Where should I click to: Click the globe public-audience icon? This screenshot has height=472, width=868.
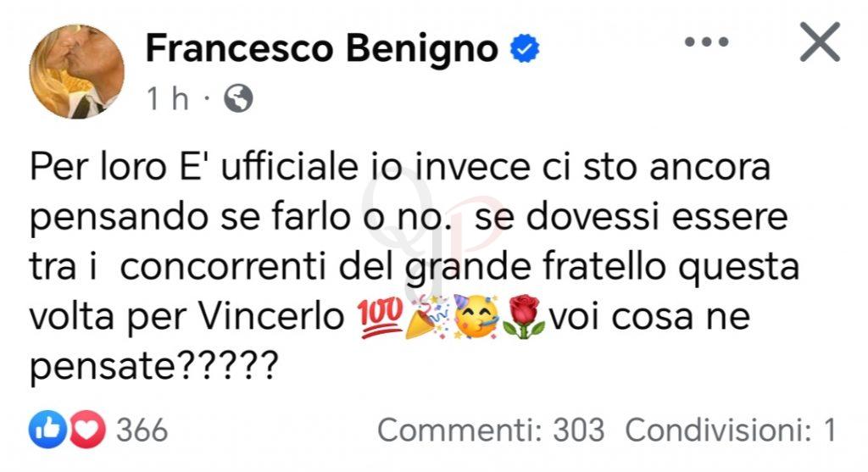pyautogui.click(x=238, y=100)
